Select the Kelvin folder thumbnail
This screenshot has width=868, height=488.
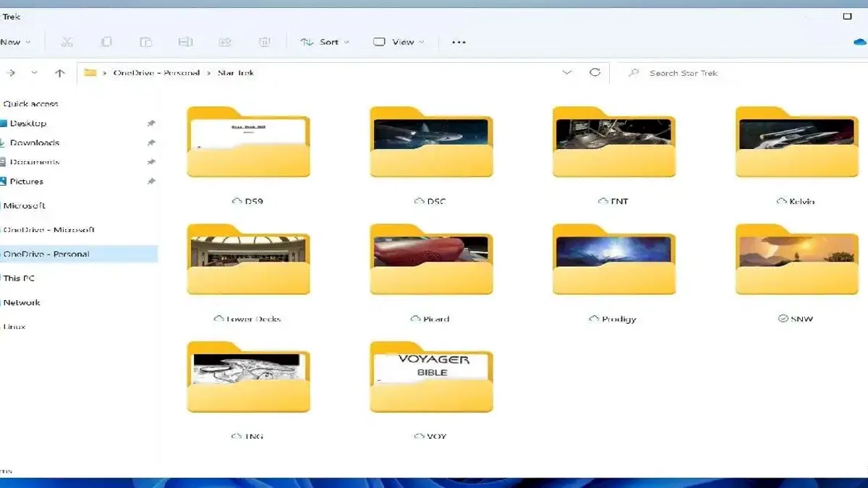pos(797,142)
